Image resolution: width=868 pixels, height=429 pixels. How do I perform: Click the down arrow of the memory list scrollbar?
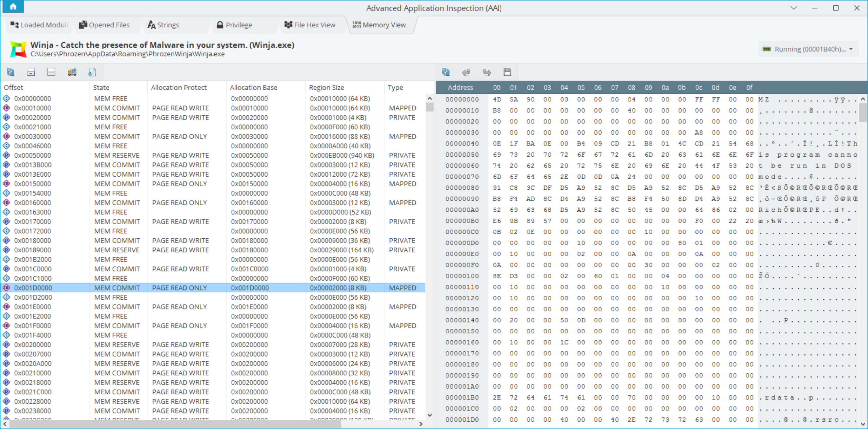[x=430, y=415]
